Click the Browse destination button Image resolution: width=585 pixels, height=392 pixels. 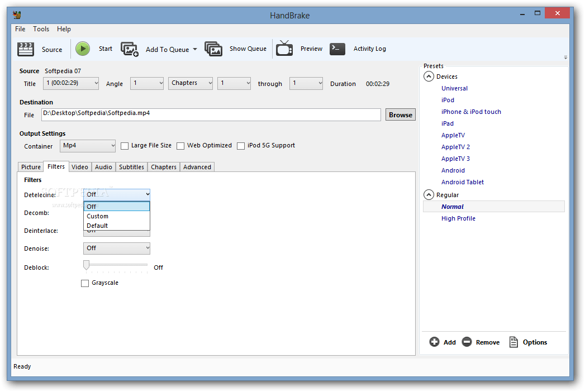coord(400,114)
